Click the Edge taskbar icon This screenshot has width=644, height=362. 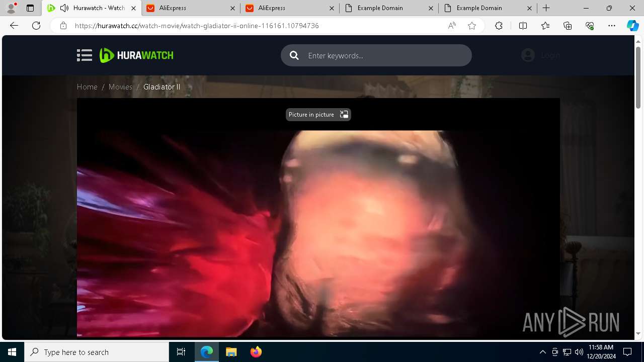(x=207, y=352)
